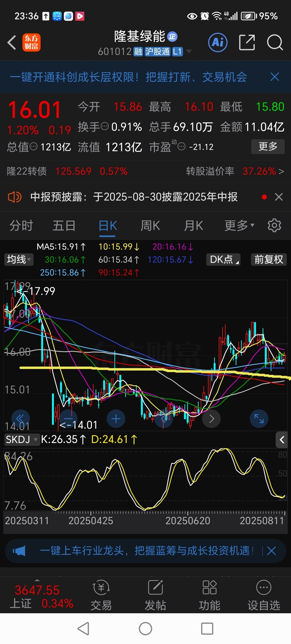Screen dimensions: 291x644
Task: Zoom out chart with minus button
Action: point(68,419)
